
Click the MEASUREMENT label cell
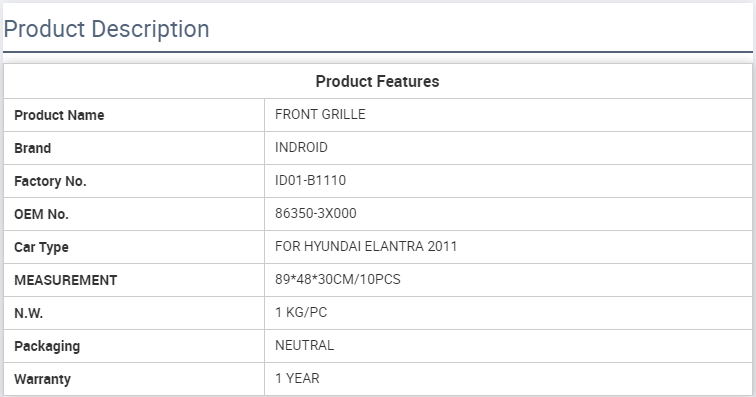coord(134,280)
